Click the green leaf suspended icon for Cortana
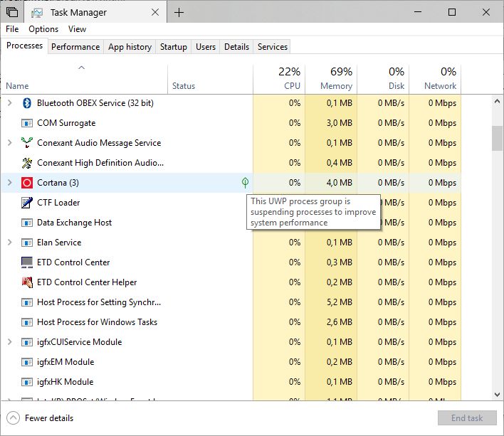 pos(245,183)
